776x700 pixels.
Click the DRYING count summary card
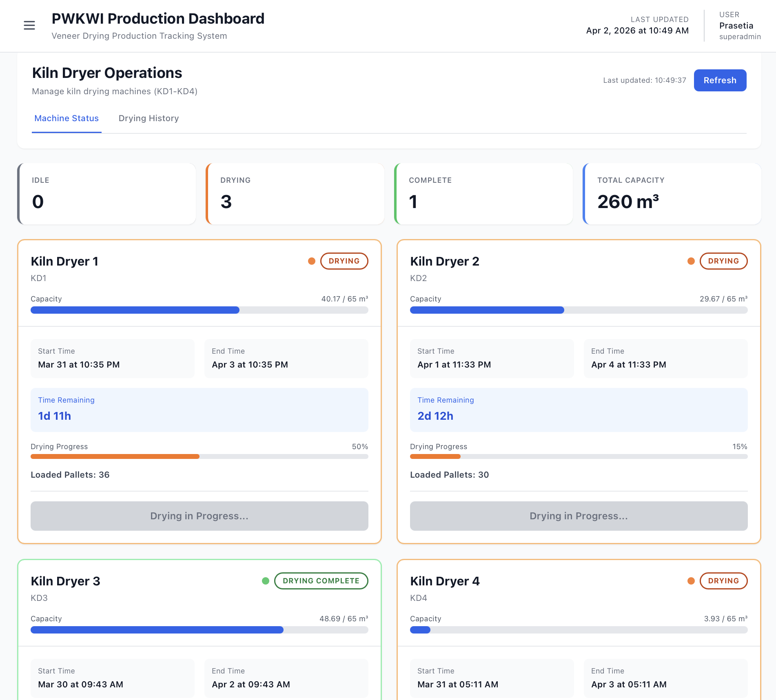pyautogui.click(x=295, y=194)
